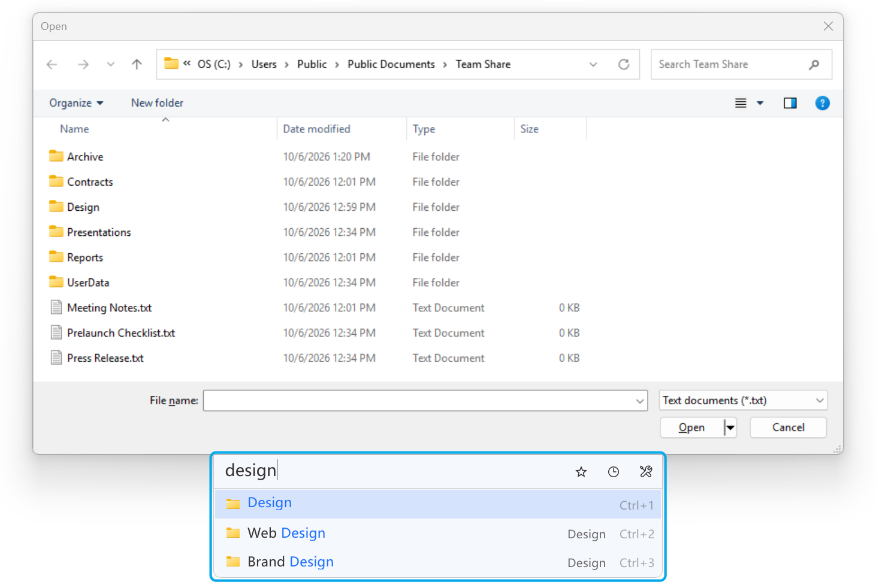Screen dimensions: 876x588
Task: Choose the Web Design result
Action: [x=438, y=533]
